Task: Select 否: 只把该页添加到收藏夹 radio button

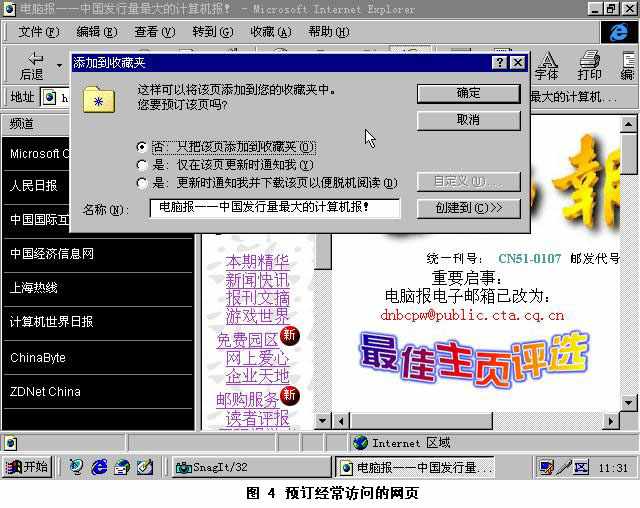Action: (x=142, y=147)
